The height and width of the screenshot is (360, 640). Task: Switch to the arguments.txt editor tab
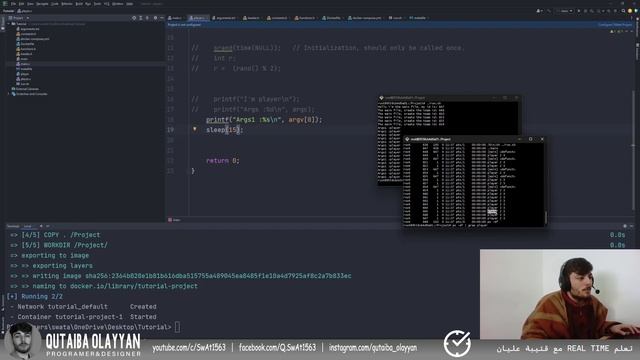coord(224,18)
